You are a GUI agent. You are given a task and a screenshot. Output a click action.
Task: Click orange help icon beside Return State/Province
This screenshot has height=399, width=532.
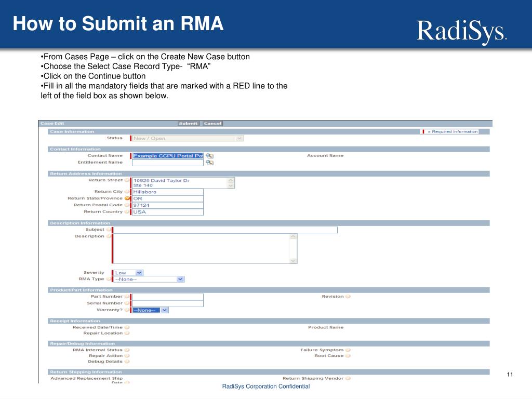coord(127,198)
